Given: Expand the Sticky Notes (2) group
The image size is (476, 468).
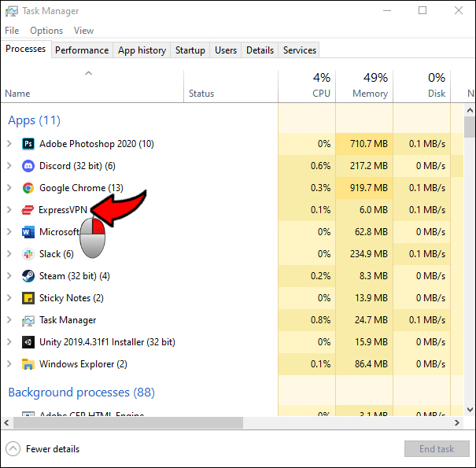Looking at the screenshot, I should [x=9, y=298].
